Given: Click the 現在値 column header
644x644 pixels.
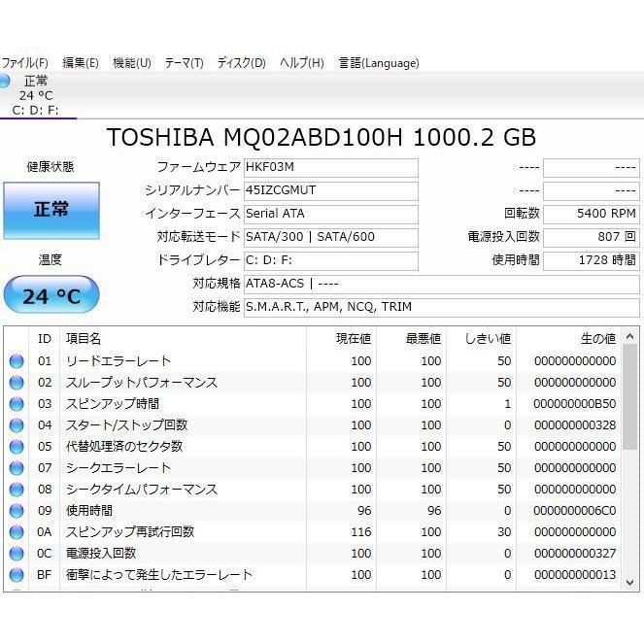Looking at the screenshot, I should [x=341, y=339].
